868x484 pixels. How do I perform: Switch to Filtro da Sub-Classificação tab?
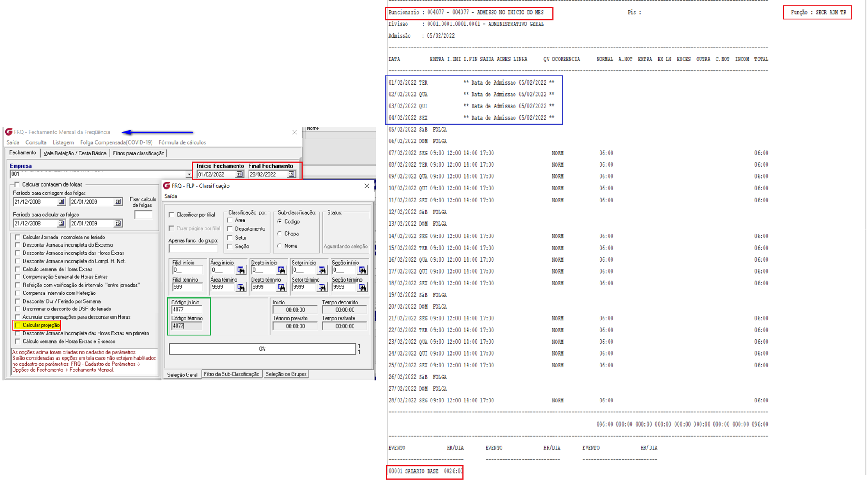click(231, 374)
